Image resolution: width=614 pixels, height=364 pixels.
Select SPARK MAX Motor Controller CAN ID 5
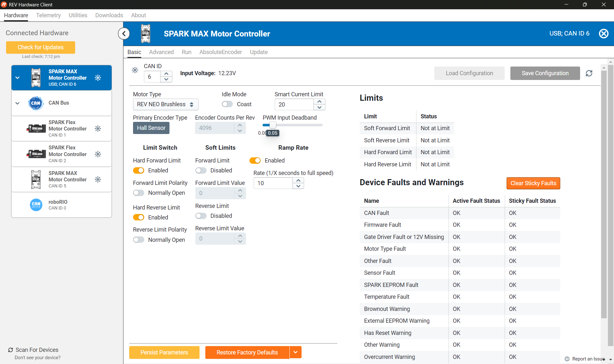61,179
